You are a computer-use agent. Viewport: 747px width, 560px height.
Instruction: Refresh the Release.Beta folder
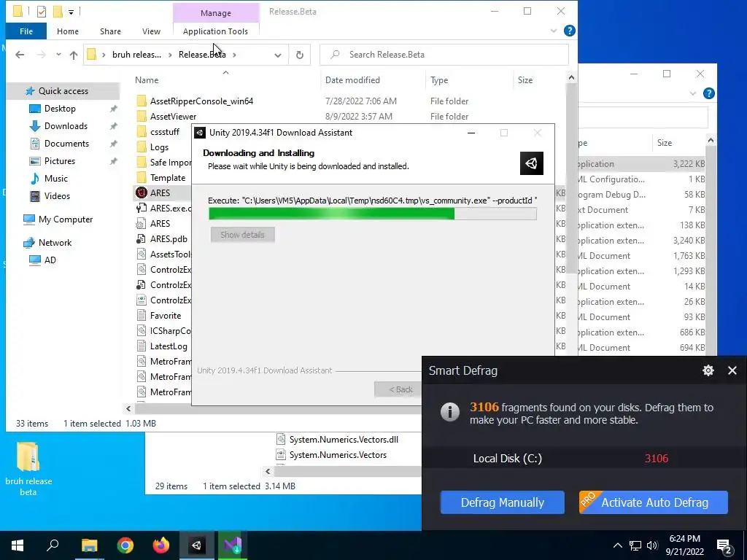point(300,55)
